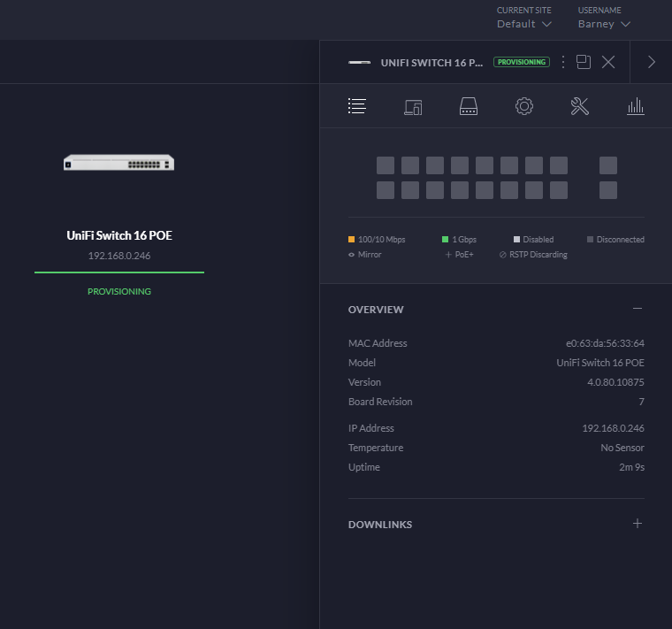Viewport: 672px width, 629px height.
Task: Open the tools wrench tab
Action: [x=580, y=107]
